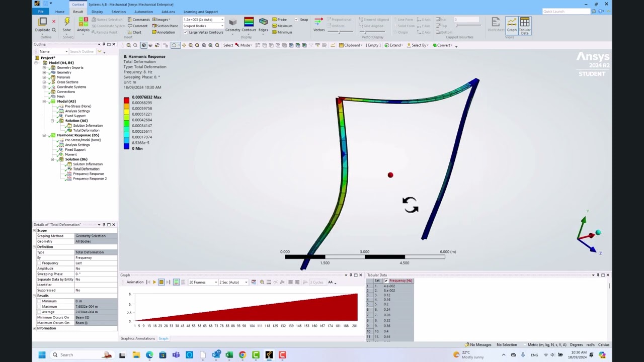This screenshot has width=644, height=362.
Task: Select Frequency Response 2 in the tree
Action: point(90,178)
